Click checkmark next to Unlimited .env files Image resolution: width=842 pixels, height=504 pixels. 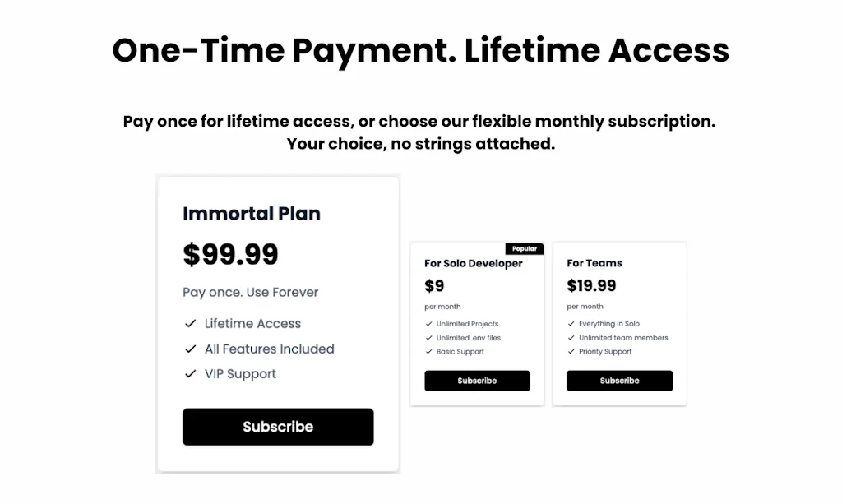pos(428,338)
